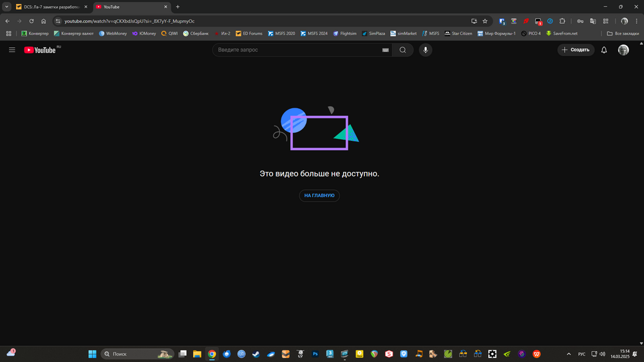
Task: Switch to the DCS Ла-7 tab
Action: pyautogui.click(x=52, y=7)
